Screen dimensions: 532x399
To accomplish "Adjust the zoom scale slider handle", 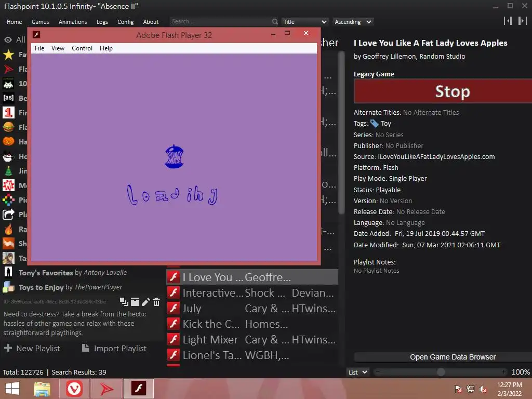I will [441, 372].
